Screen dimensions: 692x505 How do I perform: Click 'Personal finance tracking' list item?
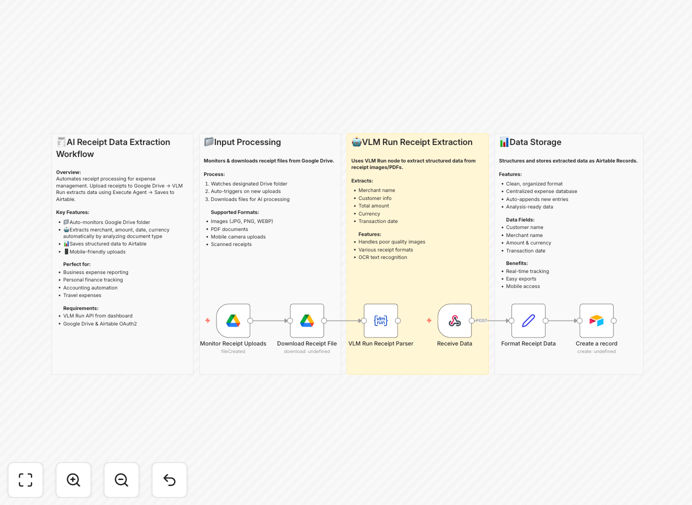(93, 280)
